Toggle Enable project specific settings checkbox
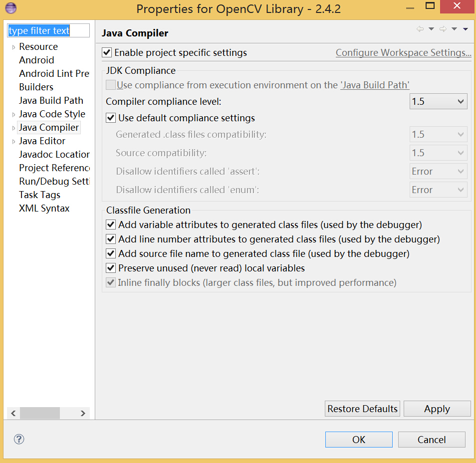 (x=107, y=52)
